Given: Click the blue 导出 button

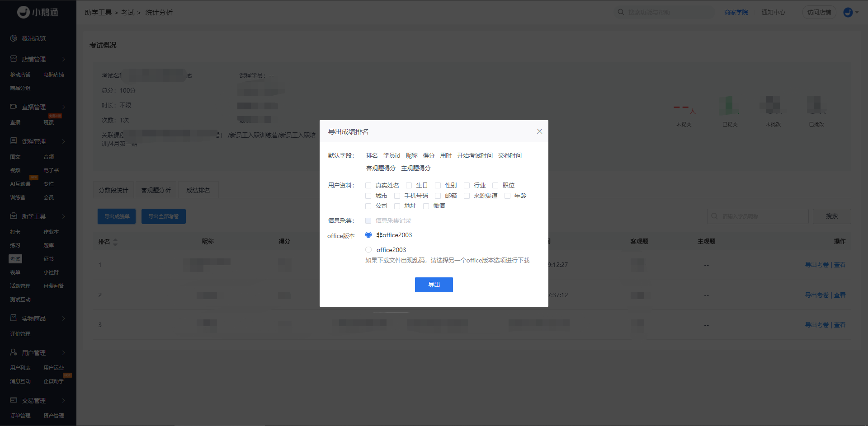Looking at the screenshot, I should [x=434, y=285].
